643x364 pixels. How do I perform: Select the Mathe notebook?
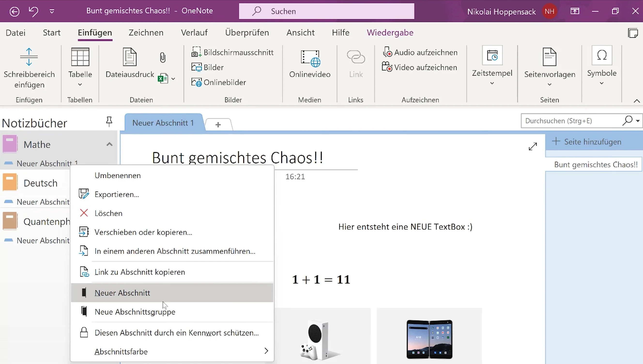[x=37, y=144]
